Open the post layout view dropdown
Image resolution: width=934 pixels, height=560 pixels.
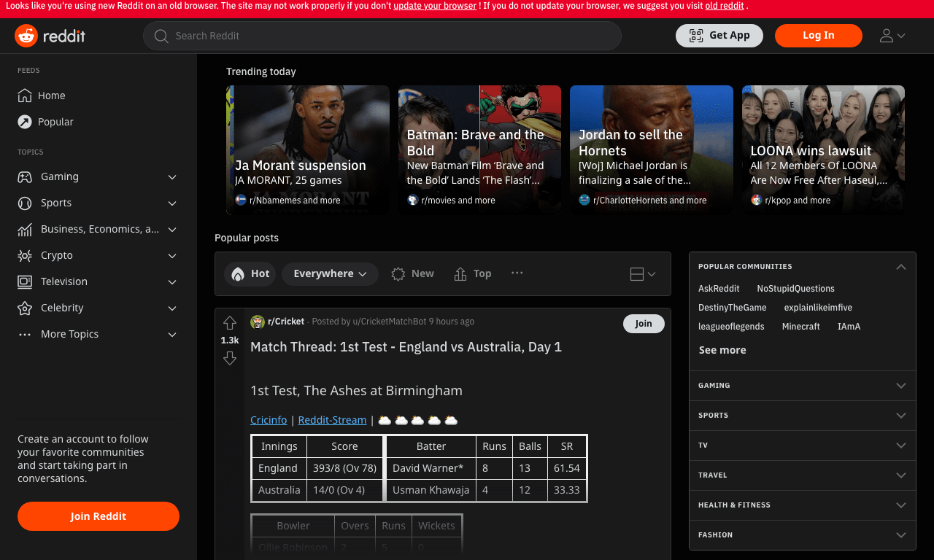click(643, 274)
